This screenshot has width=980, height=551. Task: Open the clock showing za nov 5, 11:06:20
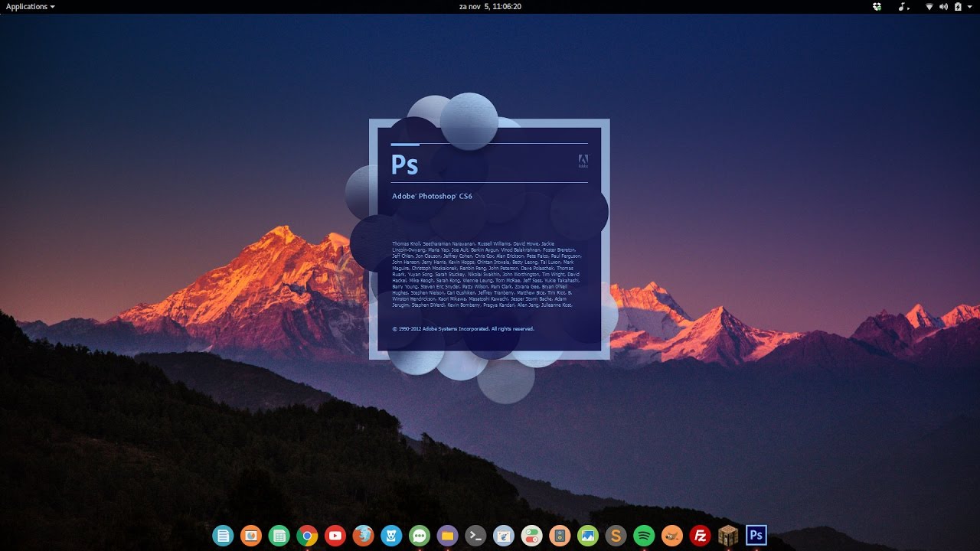click(x=490, y=6)
